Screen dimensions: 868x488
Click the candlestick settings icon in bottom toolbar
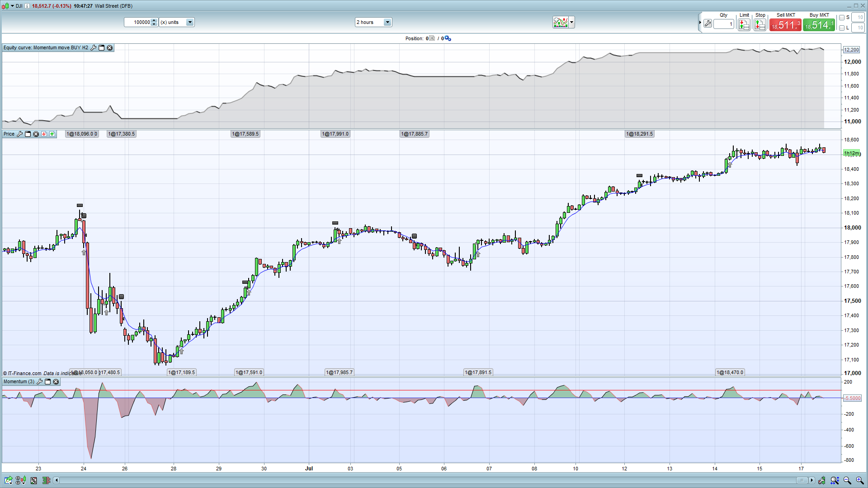point(21,480)
